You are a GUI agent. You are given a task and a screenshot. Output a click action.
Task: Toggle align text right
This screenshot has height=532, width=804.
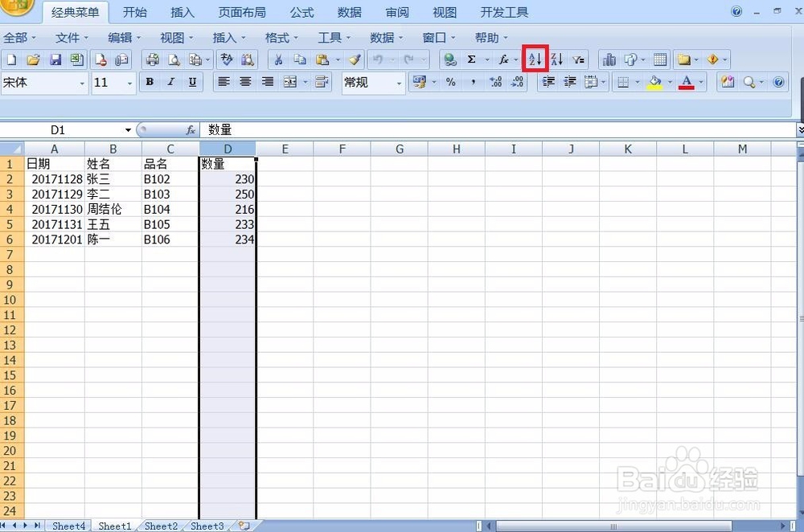tap(267, 82)
